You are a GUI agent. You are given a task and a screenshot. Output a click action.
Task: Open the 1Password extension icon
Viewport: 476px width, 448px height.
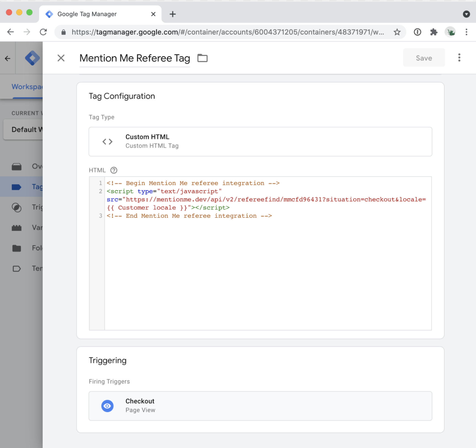417,32
